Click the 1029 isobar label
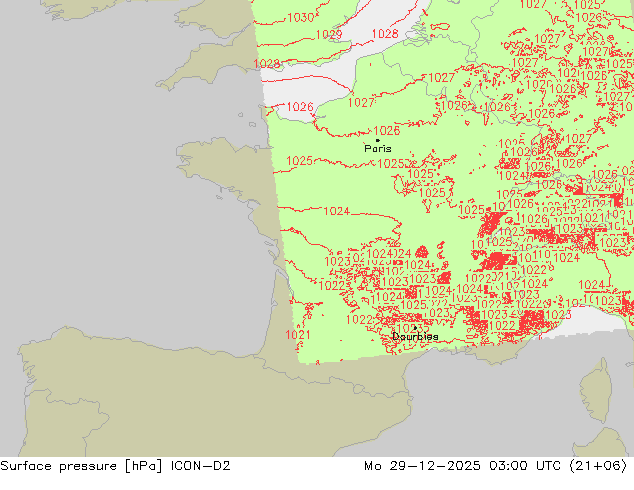The width and height of the screenshot is (634, 490). click(329, 34)
